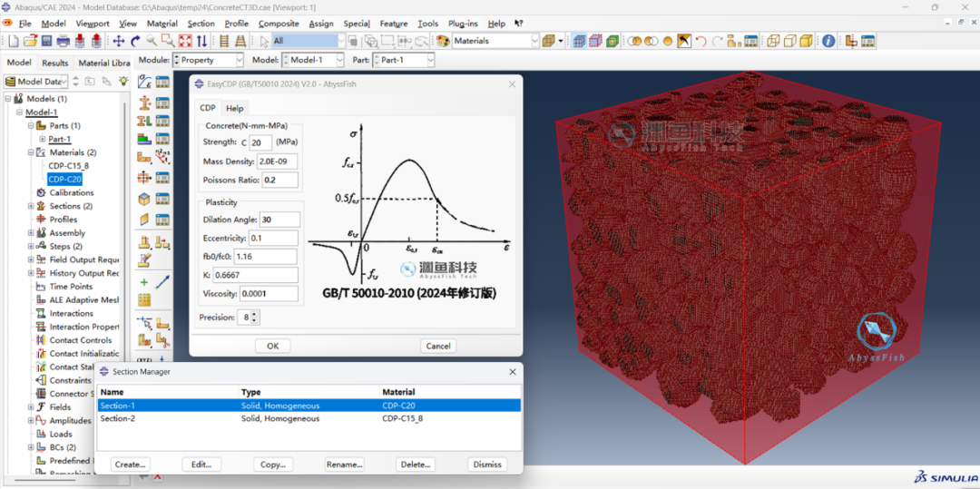Switch to the Results tab
The height and width of the screenshot is (489, 980).
pyautogui.click(x=55, y=64)
